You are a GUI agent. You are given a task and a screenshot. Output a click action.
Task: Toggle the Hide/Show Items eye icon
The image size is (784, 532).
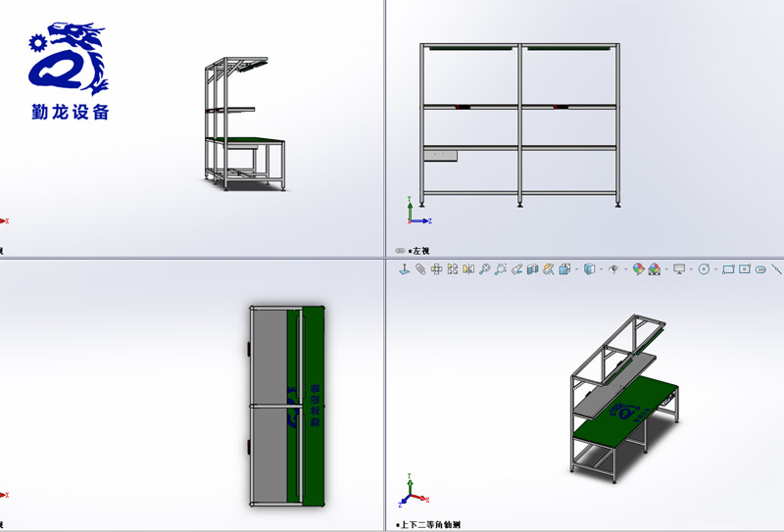(x=614, y=268)
